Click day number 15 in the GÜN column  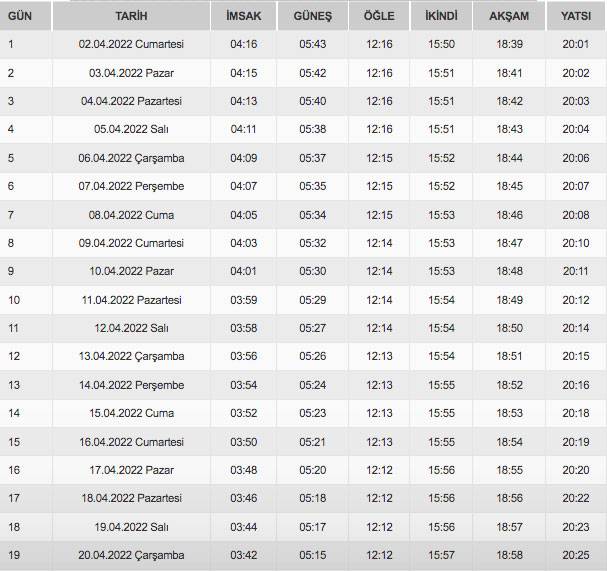point(15,442)
